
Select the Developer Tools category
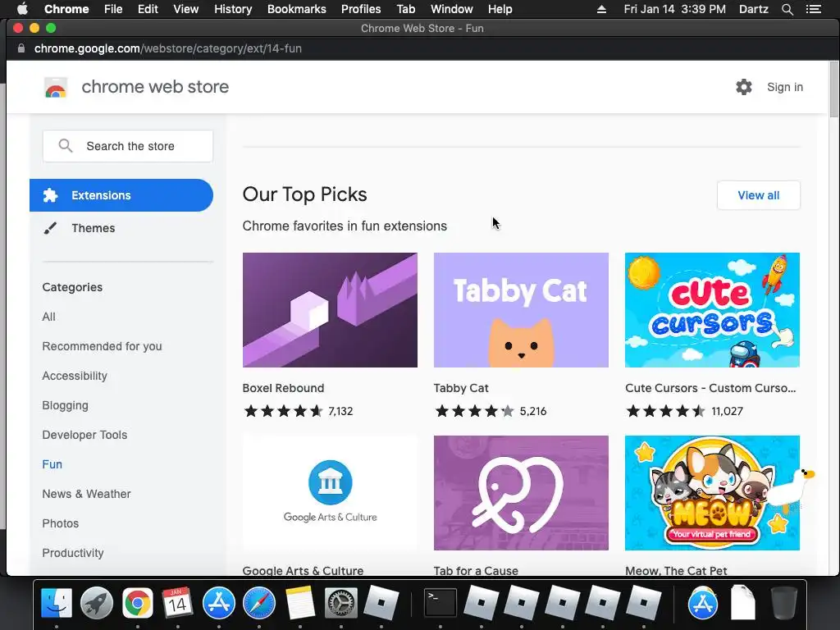(x=84, y=435)
